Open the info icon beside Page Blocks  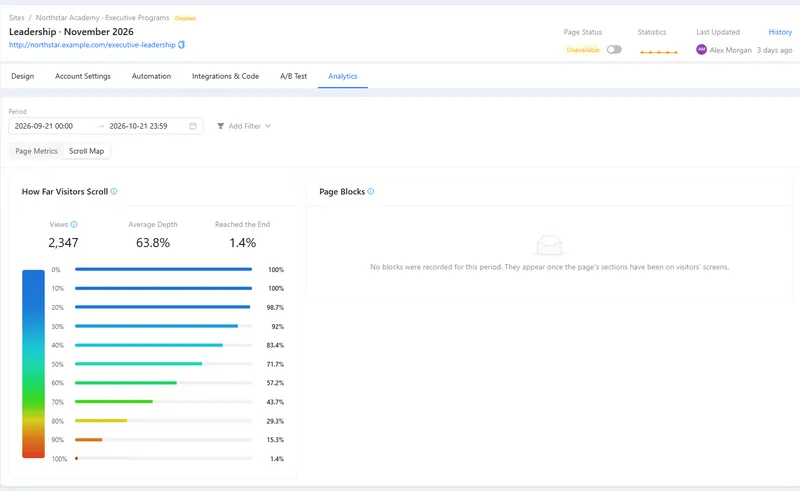click(371, 191)
